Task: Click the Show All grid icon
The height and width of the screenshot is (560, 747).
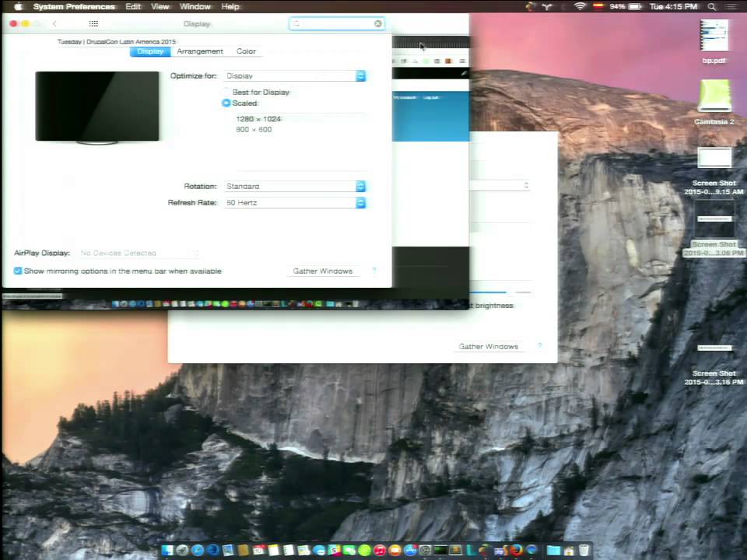Action: (x=93, y=23)
